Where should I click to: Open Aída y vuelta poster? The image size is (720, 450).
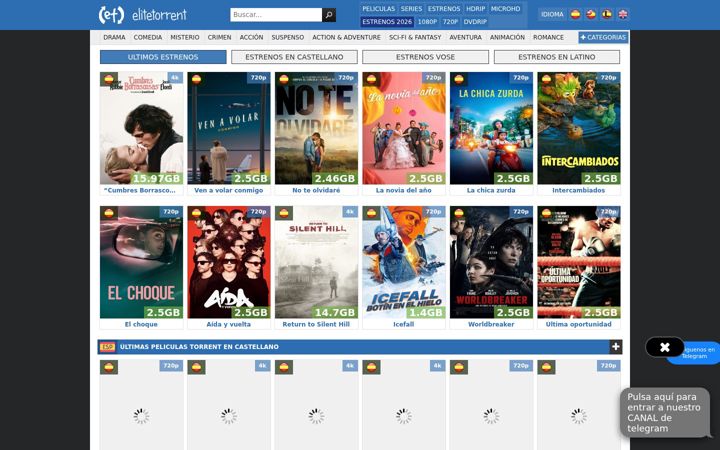229,262
